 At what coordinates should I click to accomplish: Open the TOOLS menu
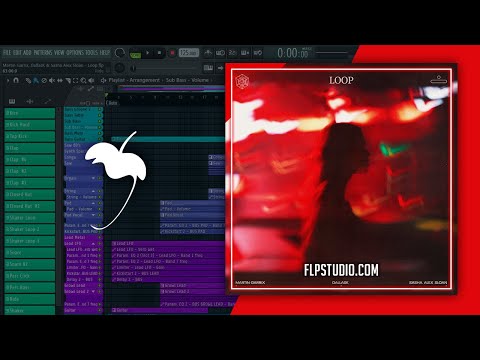click(92, 53)
